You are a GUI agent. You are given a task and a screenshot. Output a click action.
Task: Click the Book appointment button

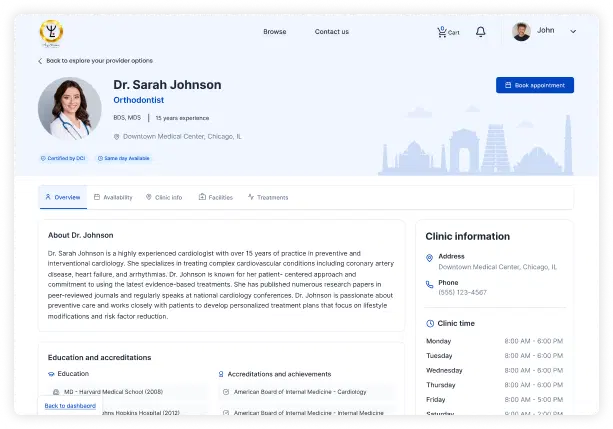[x=535, y=85]
